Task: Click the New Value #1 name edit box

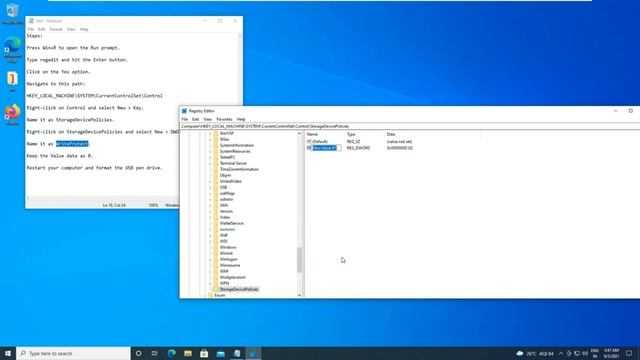Action: click(326, 148)
